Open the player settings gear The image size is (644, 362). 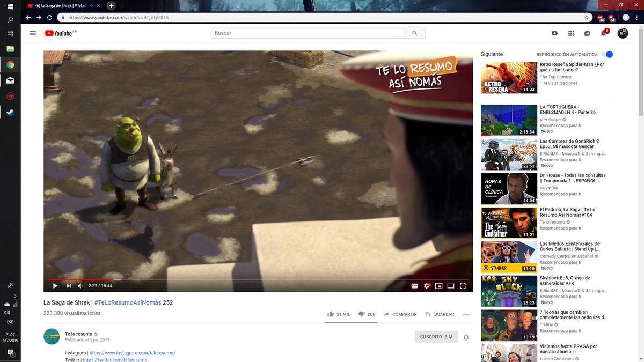[427, 286]
